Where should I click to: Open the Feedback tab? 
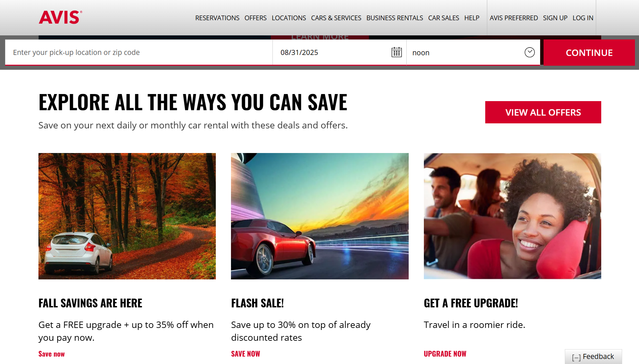[x=593, y=357]
